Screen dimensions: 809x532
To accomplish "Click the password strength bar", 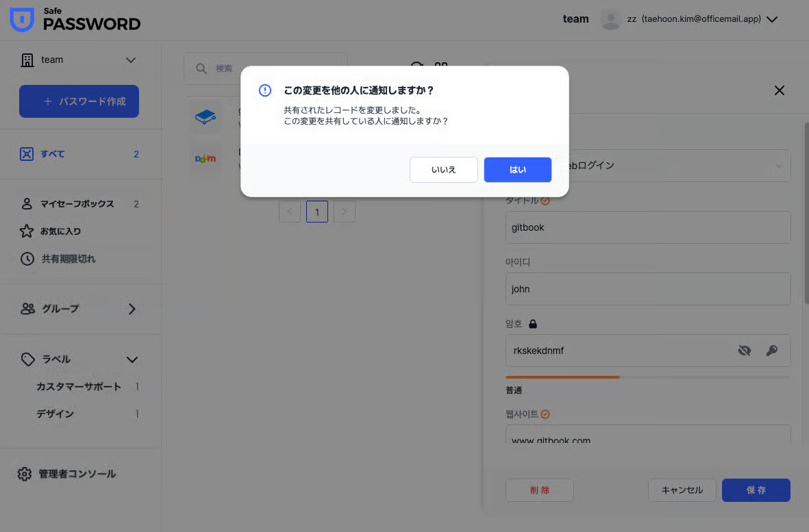I will point(647,377).
